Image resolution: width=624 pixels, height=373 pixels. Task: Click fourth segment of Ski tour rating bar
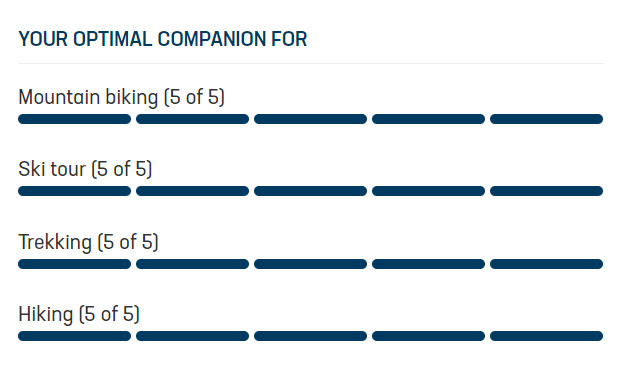[x=429, y=191]
